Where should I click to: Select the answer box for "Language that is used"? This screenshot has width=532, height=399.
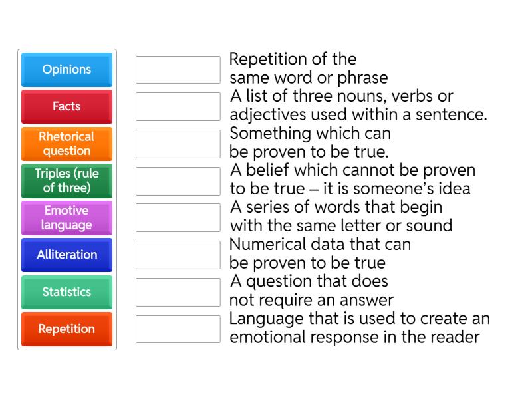(x=178, y=329)
